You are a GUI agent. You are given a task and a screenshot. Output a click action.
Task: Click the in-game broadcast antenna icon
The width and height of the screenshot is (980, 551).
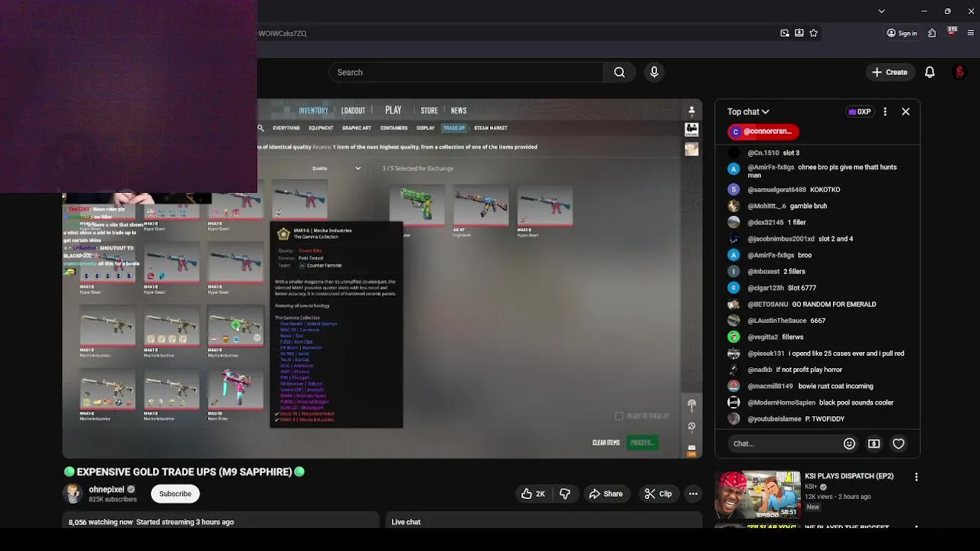click(x=691, y=404)
